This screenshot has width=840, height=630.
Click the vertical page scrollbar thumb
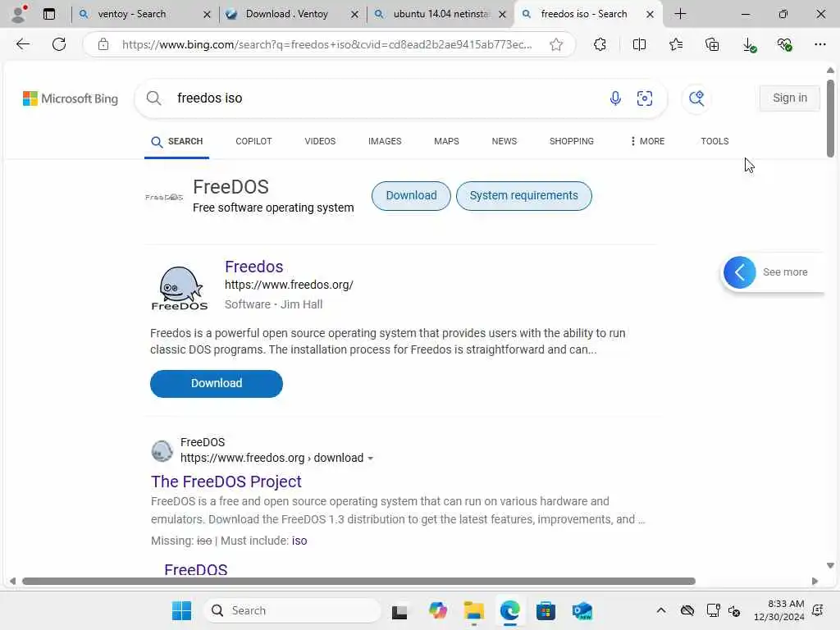click(x=830, y=118)
